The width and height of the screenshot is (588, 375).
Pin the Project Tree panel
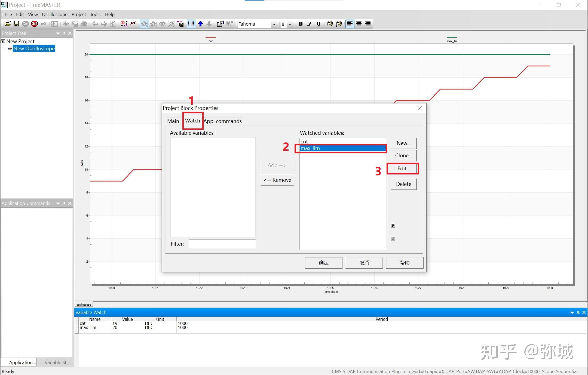coord(64,33)
